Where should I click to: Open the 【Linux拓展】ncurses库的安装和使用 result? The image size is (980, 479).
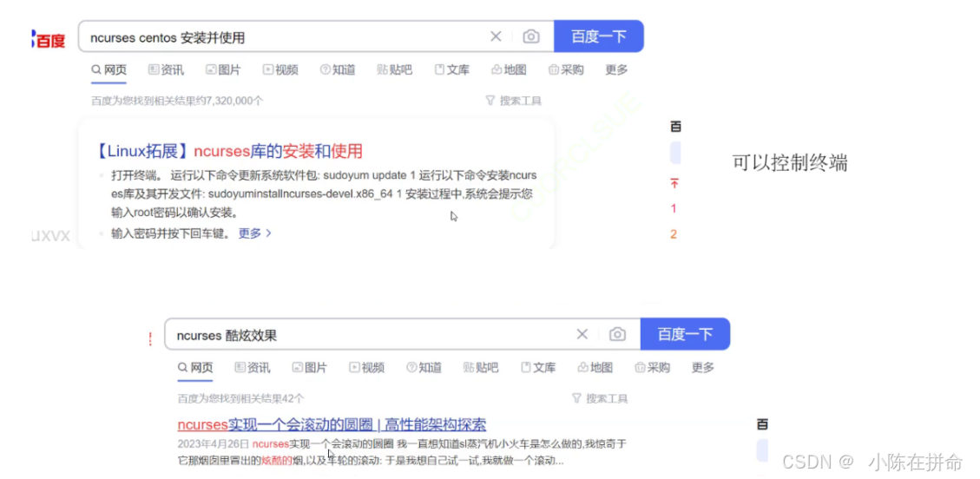229,151
